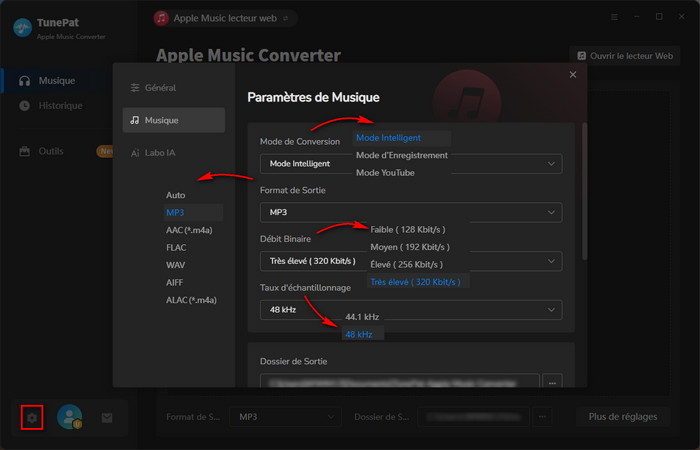Select the Musique settings tab

tap(173, 120)
